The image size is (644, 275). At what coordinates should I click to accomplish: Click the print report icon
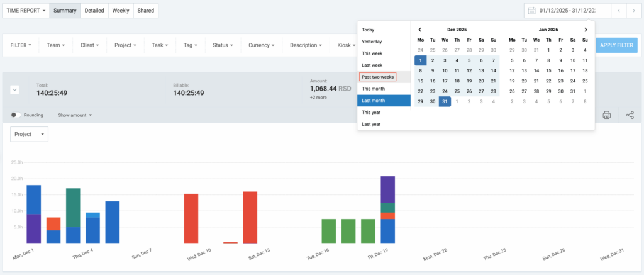(606, 115)
